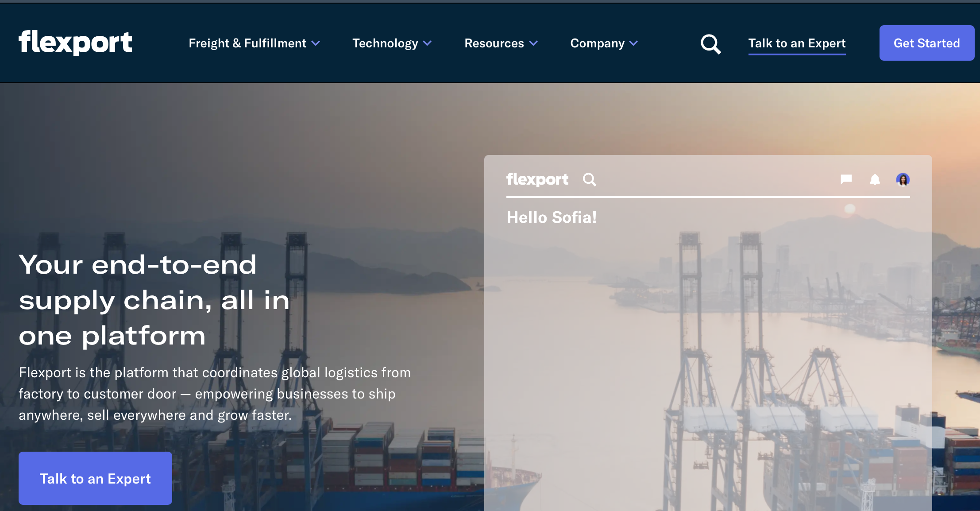Viewport: 980px width, 511px height.
Task: Click the Talk to an Expert header link
Action: coord(797,43)
